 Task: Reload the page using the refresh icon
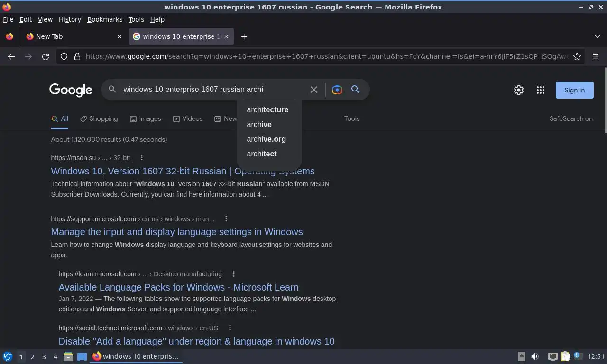pos(46,56)
